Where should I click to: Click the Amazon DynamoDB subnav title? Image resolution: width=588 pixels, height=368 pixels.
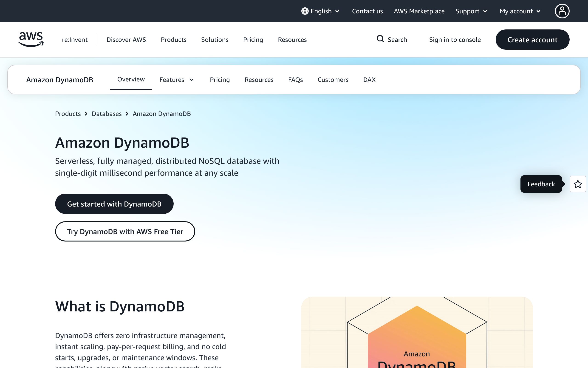(59, 80)
